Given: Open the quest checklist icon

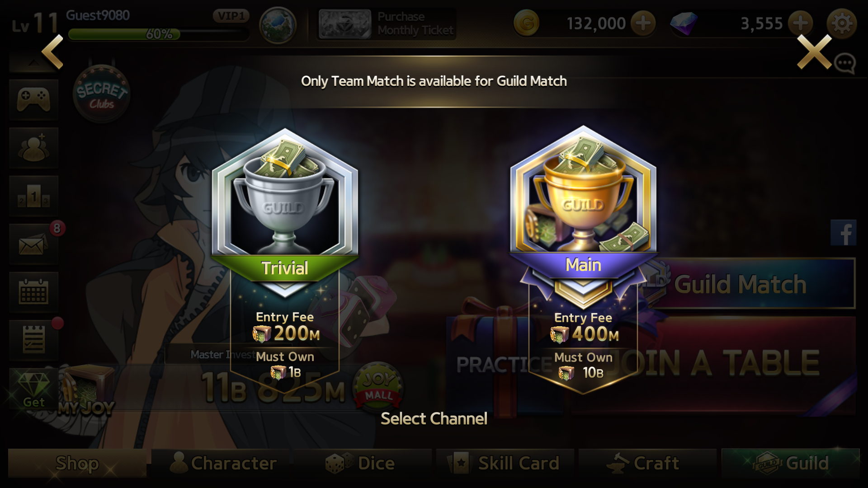Looking at the screenshot, I should pos(33,341).
